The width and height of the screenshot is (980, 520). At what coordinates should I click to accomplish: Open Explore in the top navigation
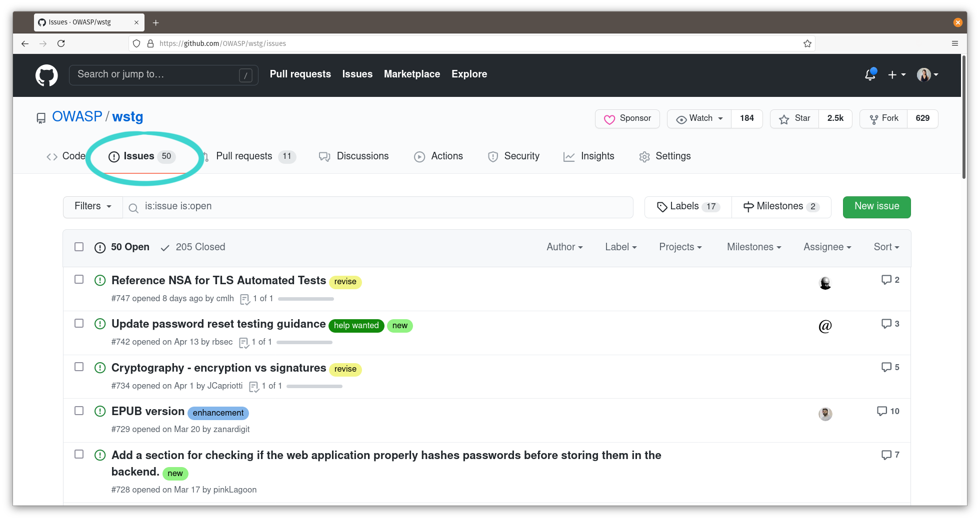(469, 74)
